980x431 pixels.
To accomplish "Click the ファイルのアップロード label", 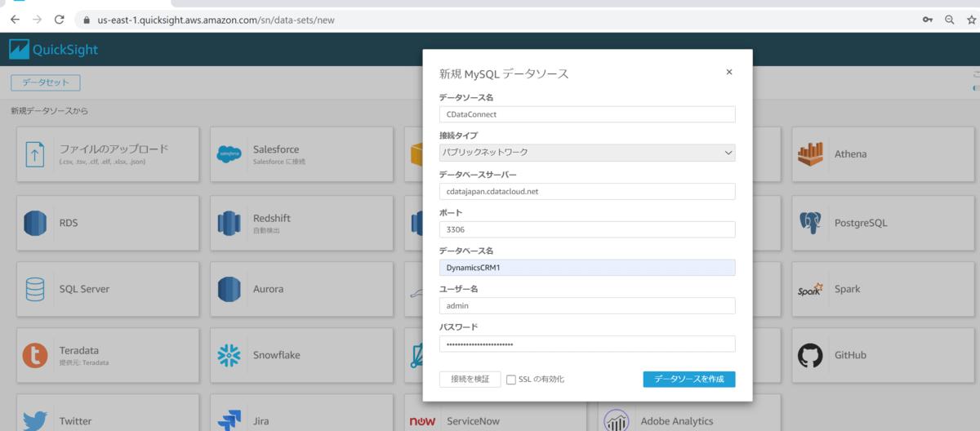I will click(114, 149).
